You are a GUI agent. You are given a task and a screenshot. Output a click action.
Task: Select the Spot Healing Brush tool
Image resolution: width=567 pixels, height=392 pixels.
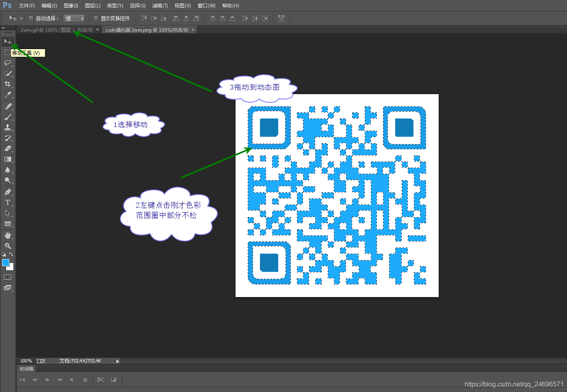pos(8,106)
